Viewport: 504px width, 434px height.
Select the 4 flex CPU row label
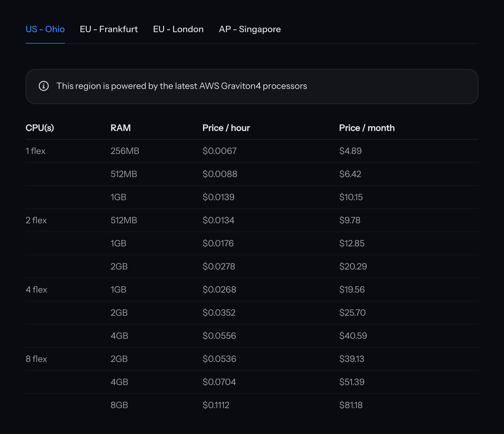(x=36, y=290)
